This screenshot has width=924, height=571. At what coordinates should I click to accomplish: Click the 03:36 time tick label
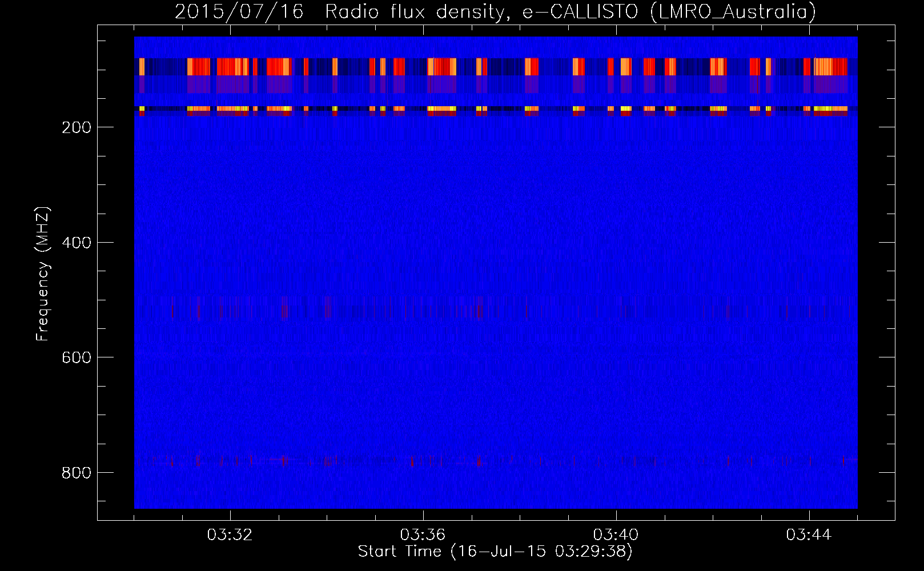click(423, 535)
